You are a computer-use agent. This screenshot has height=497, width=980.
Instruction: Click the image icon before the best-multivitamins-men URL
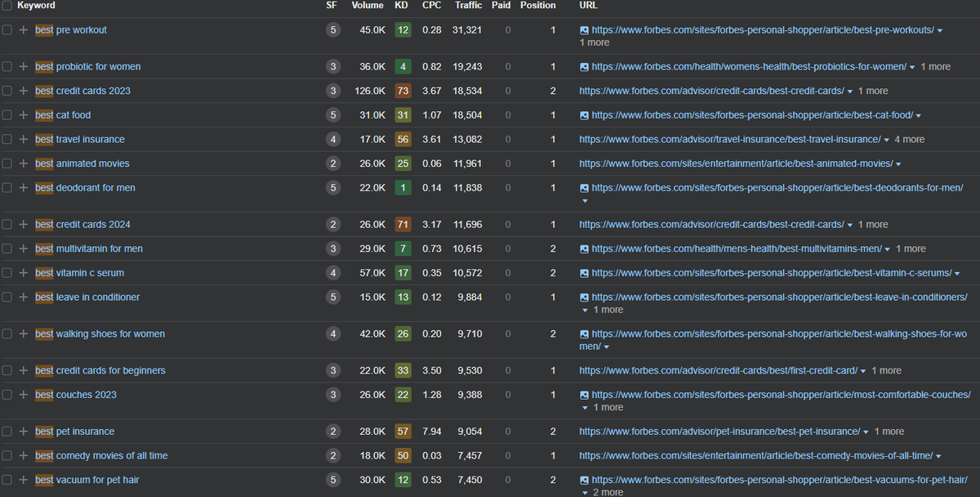(584, 248)
